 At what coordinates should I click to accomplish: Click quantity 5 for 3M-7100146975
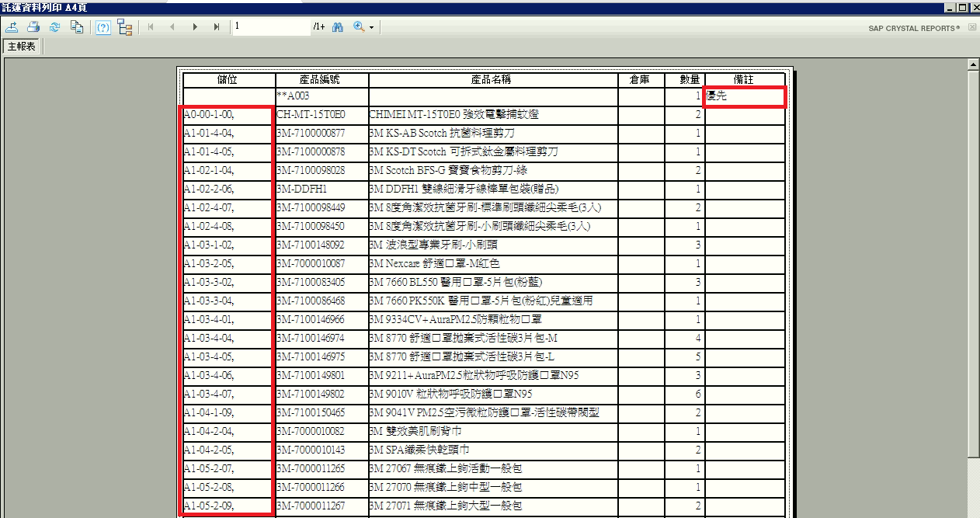coord(698,356)
